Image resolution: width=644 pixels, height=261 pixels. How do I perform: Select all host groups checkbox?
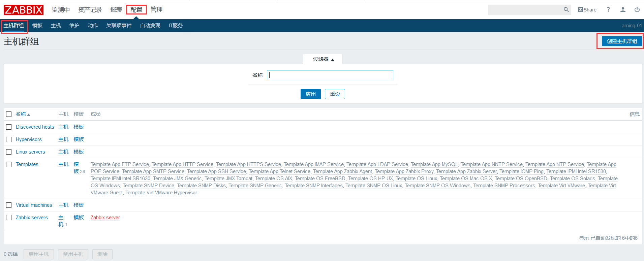coord(9,114)
